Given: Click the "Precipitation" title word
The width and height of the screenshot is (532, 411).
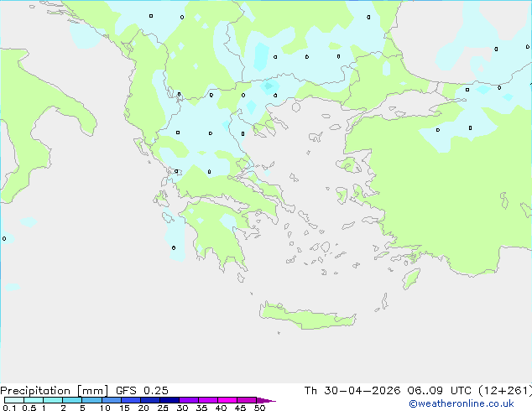Looking at the screenshot, I should 35,391.
